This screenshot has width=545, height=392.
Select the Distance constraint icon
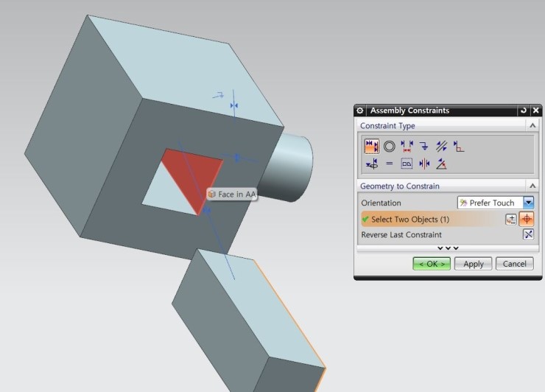[407, 146]
